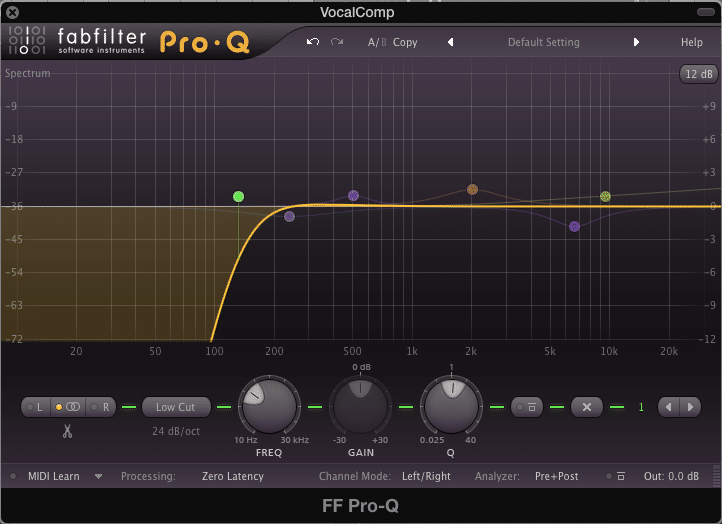Select the orange band dot at 2k
The width and height of the screenshot is (722, 524).
(472, 189)
